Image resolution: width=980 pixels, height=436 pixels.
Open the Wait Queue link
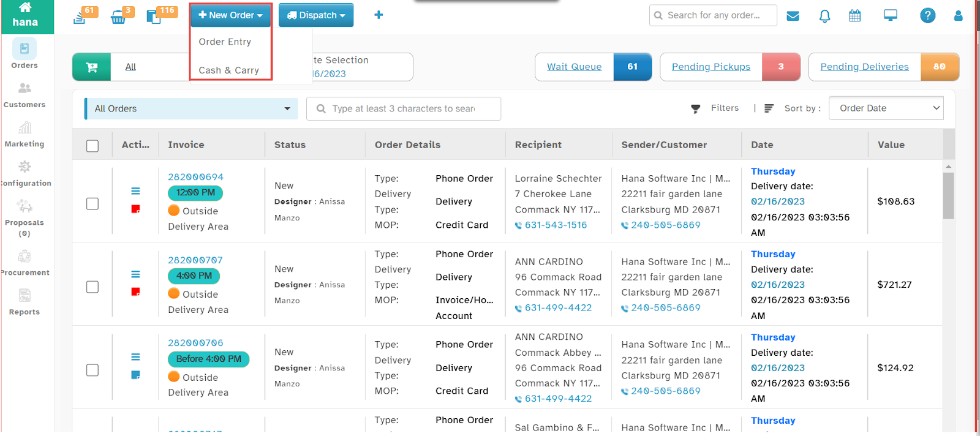click(x=574, y=67)
